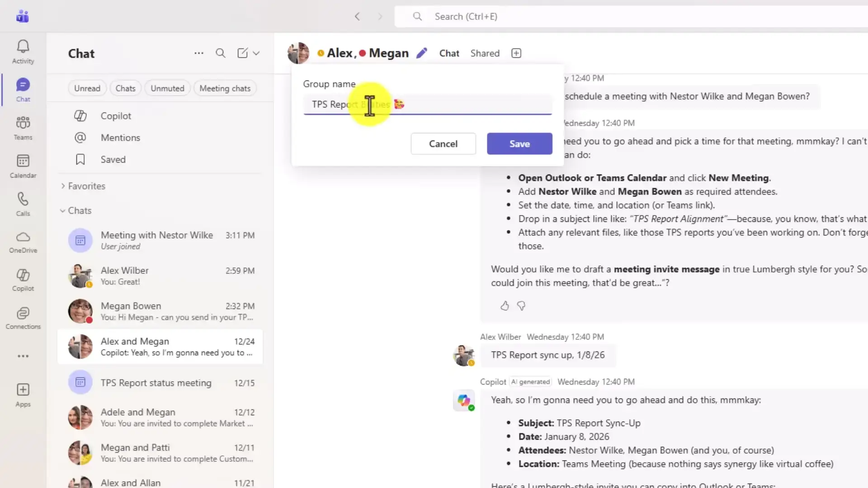The height and width of the screenshot is (488, 868).
Task: Click the TPS Report sync up message
Action: 547,355
